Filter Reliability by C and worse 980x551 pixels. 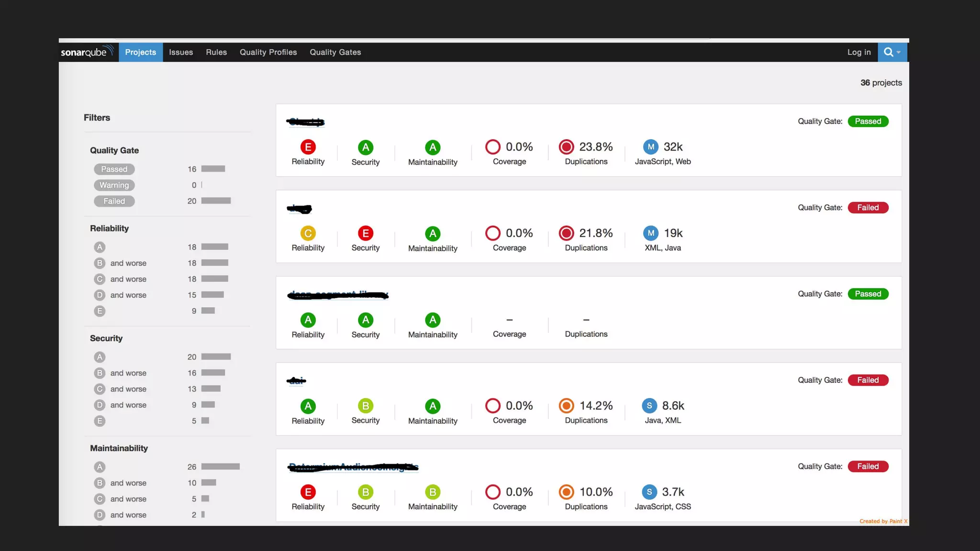[121, 279]
